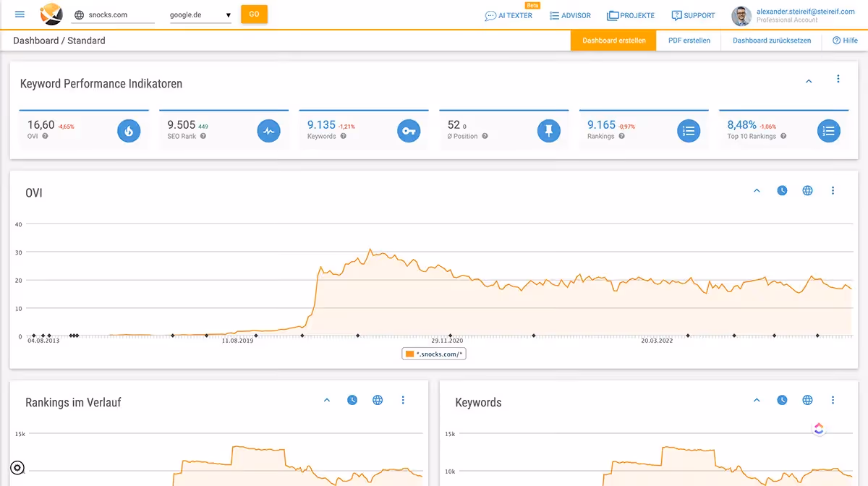Open the hamburger menu
This screenshot has width=868, height=486.
click(x=20, y=14)
